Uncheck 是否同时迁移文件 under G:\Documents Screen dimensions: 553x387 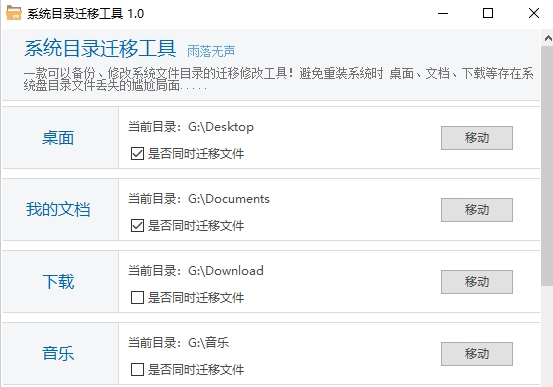coord(137,226)
